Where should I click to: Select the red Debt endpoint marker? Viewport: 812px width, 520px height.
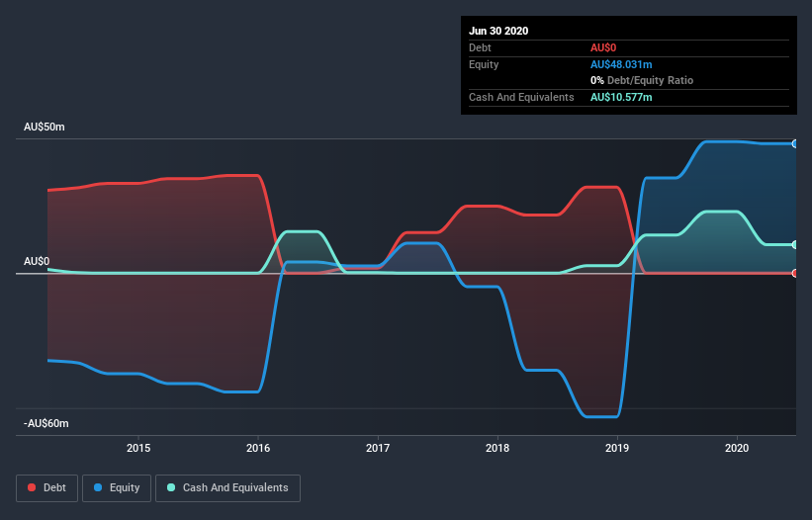click(795, 273)
